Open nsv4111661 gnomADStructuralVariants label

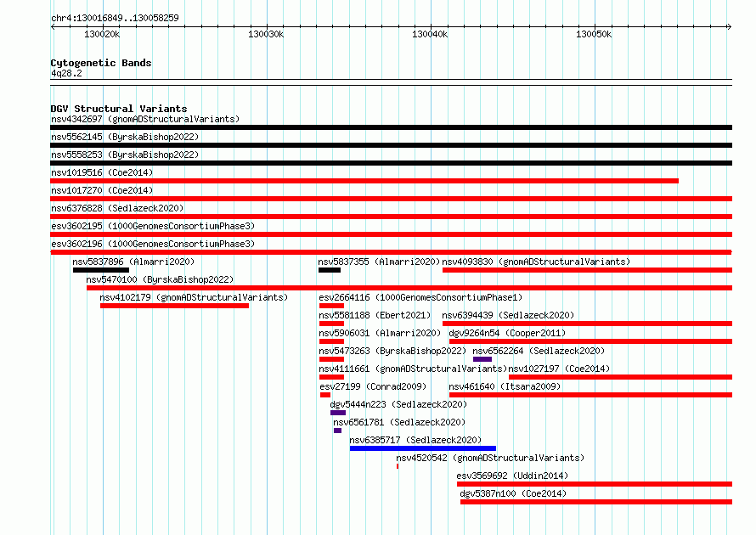413,369
